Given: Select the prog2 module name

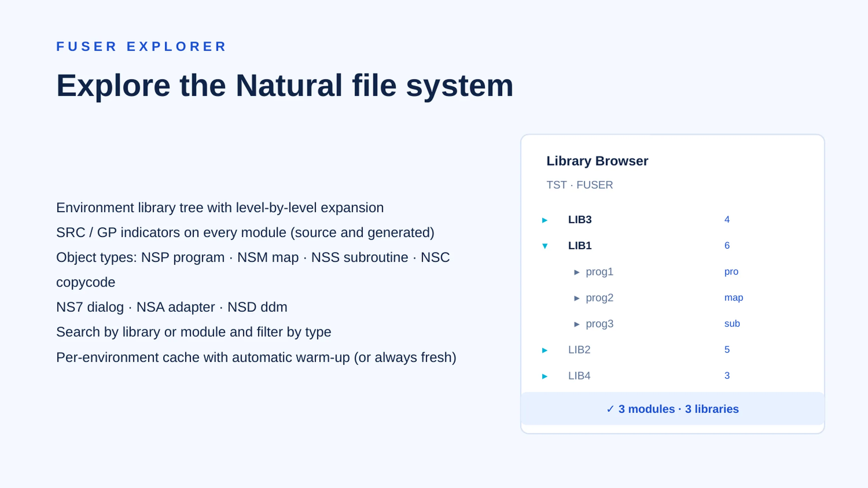Looking at the screenshot, I should [x=600, y=298].
